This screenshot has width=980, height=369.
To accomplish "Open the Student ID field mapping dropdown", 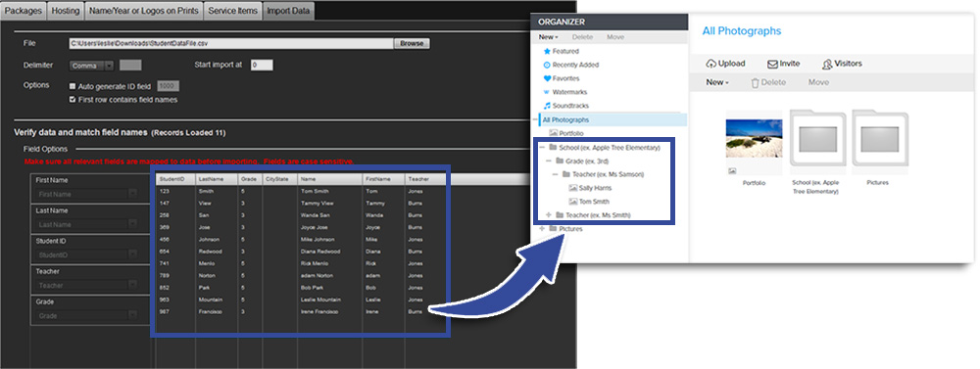I will [x=86, y=255].
